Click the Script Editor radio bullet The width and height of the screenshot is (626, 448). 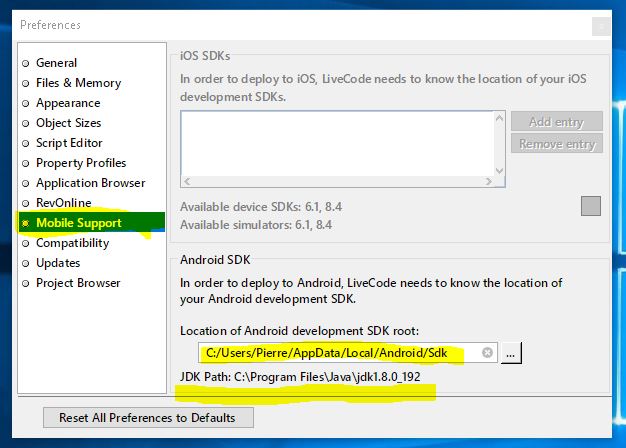(26, 143)
